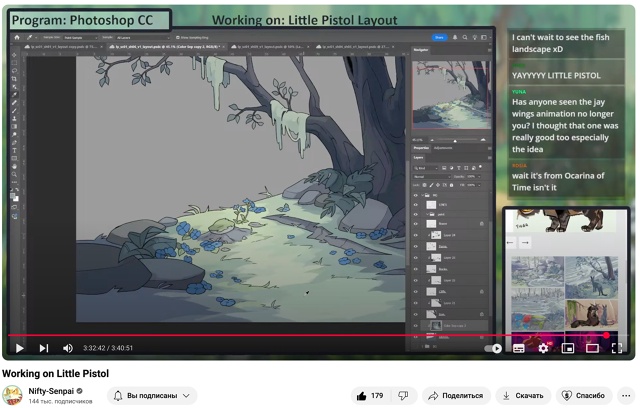Open the 'Вы подписаны' notification dropdown

tap(152, 396)
